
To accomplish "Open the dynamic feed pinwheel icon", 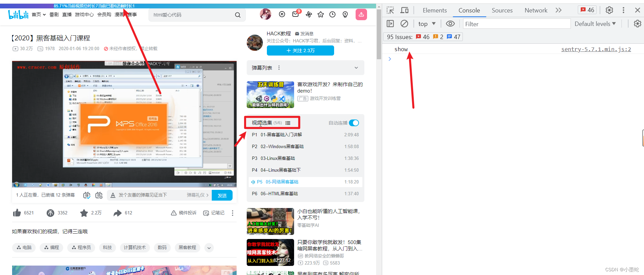I will 309,14.
